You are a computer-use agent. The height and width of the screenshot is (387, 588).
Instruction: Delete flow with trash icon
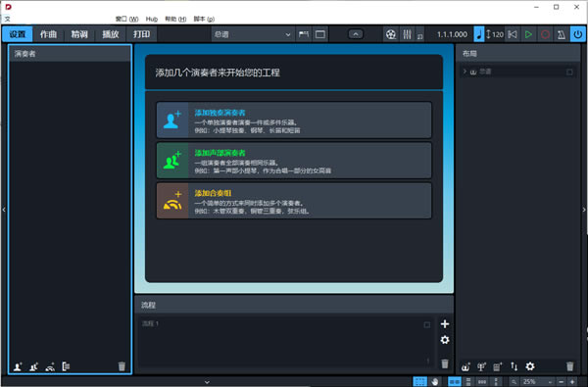click(445, 363)
